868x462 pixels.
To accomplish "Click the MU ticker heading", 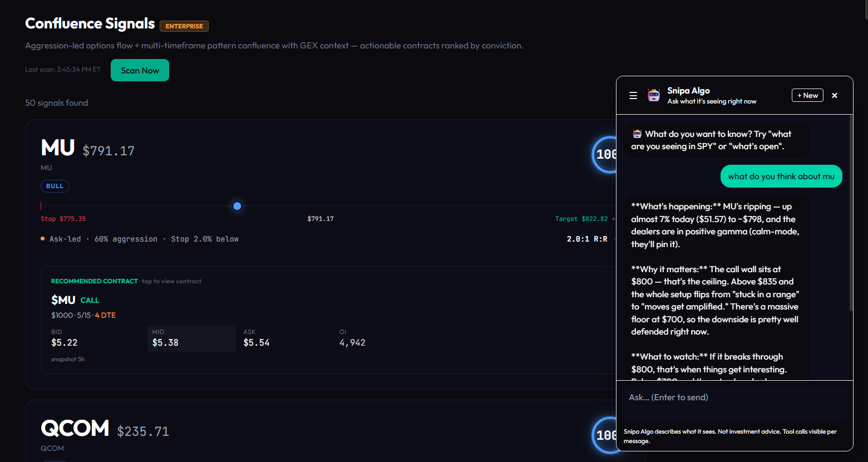I will coord(58,148).
